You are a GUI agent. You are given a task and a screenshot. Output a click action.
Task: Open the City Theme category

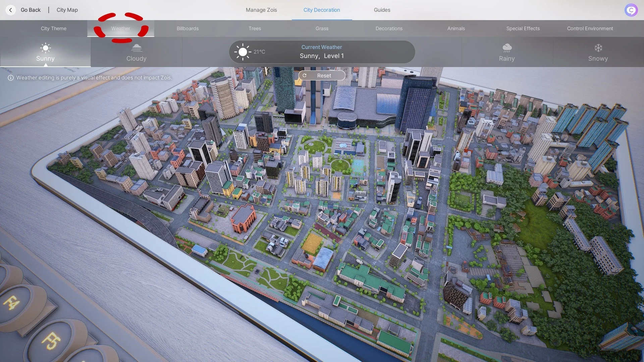tap(54, 28)
